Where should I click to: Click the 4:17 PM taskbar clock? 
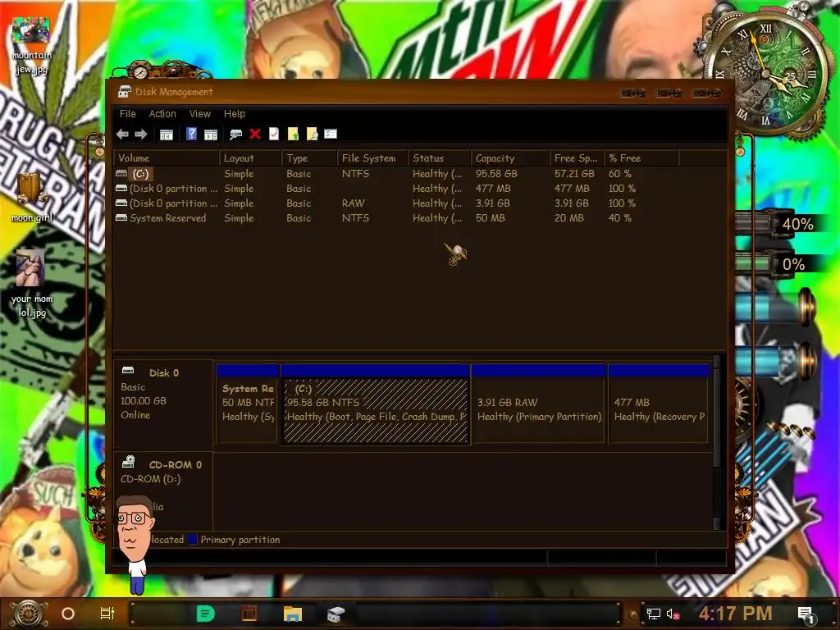[736, 614]
